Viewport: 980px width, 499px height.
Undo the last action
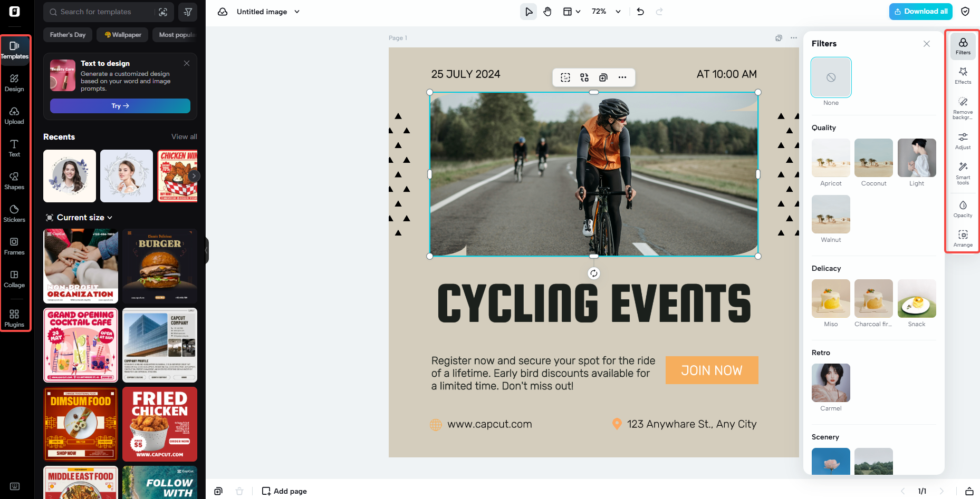point(640,12)
